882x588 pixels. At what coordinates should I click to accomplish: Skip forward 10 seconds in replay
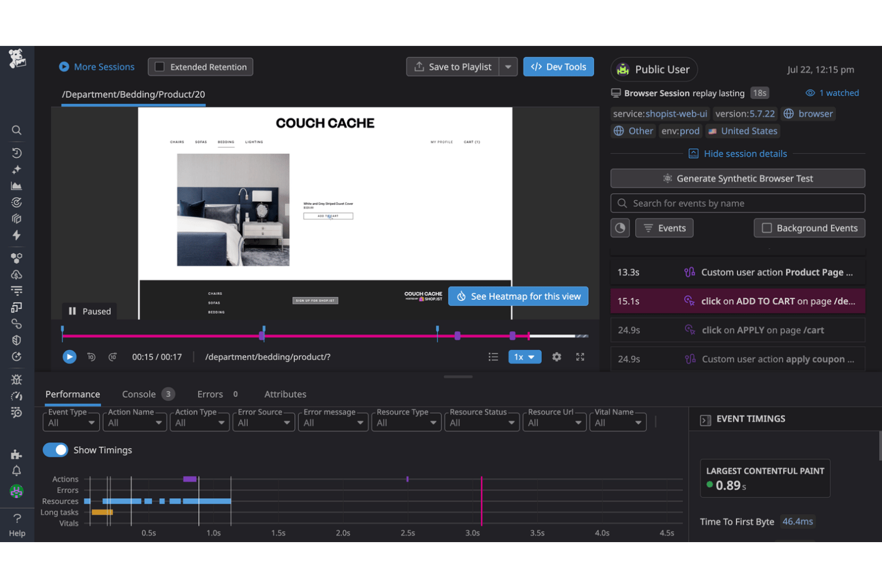click(113, 357)
